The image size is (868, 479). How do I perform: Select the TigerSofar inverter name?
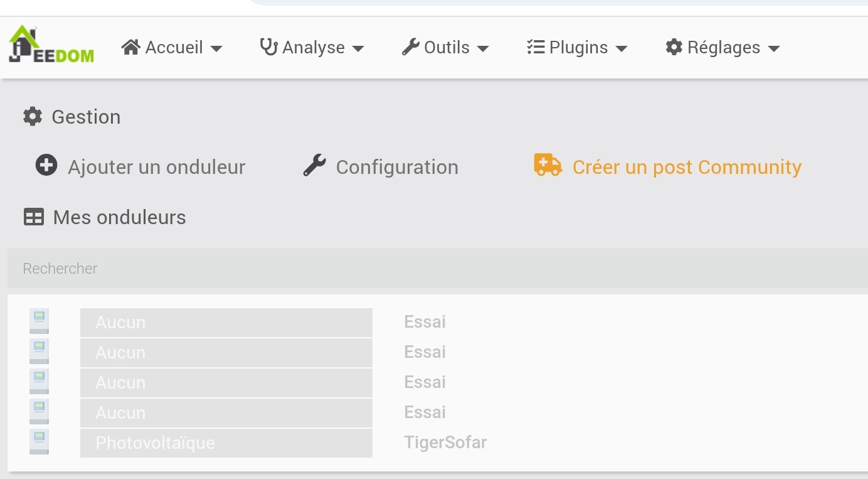[445, 443]
